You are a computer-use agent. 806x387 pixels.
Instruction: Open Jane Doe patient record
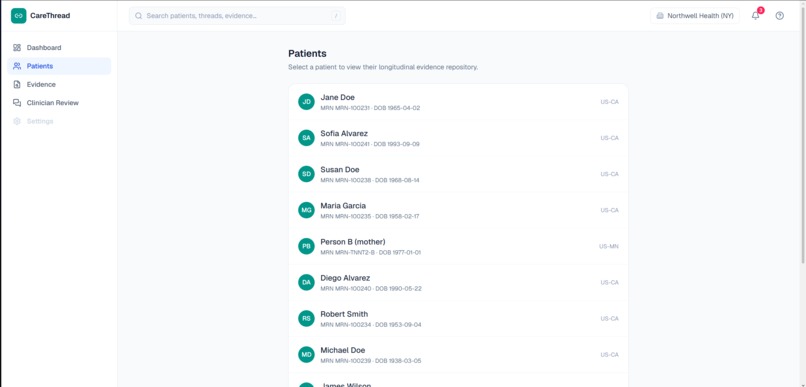458,102
